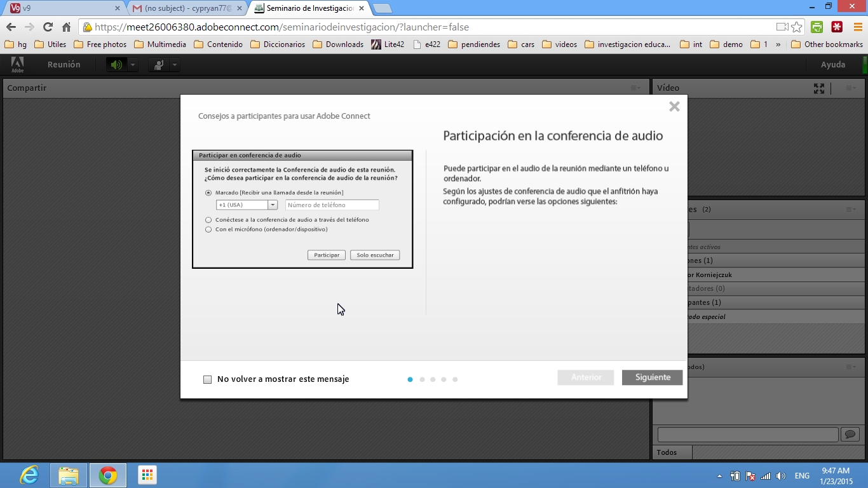Reload the current page
Image resolution: width=868 pixels, height=488 pixels.
pyautogui.click(x=48, y=27)
